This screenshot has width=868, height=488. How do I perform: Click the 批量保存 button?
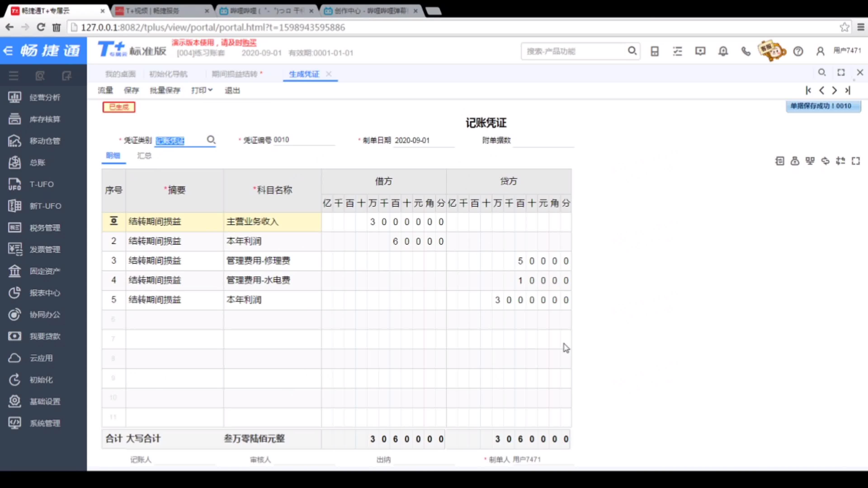(165, 90)
